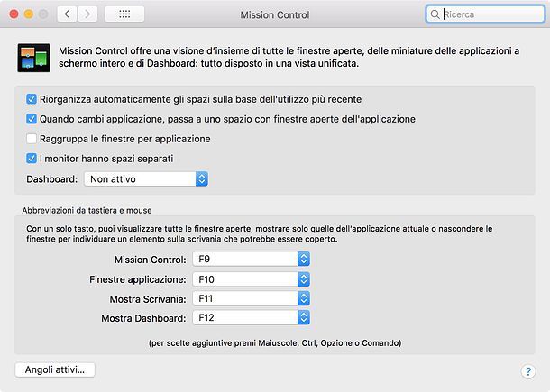The image size is (550, 392).
Task: Go forward with the right chevron button
Action: point(87,14)
